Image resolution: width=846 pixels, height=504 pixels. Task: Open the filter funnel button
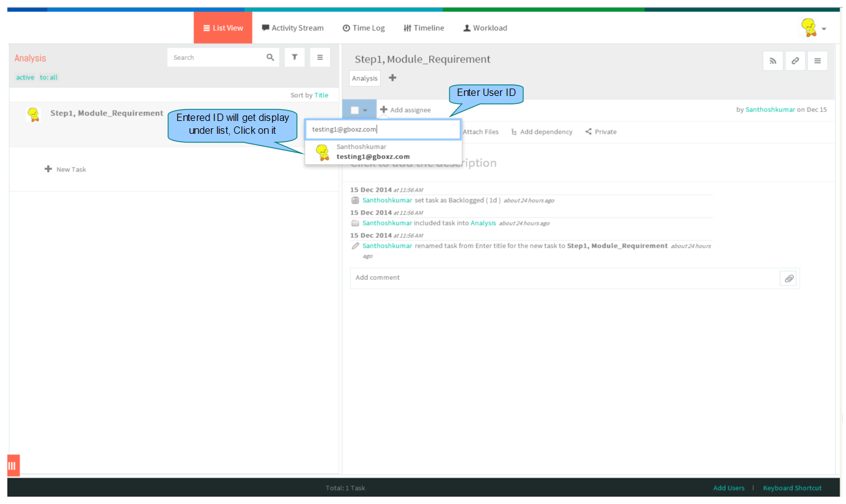295,57
